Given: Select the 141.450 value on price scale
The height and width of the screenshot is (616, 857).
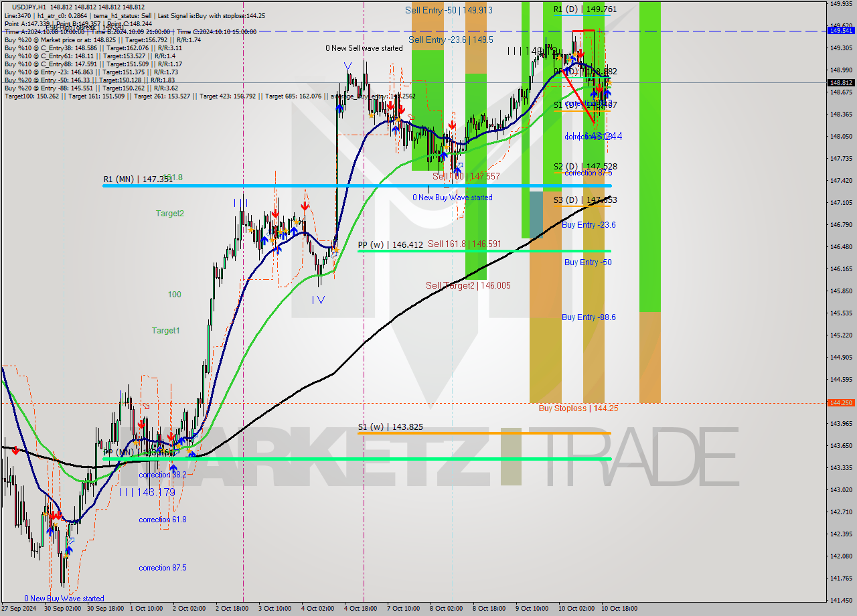Looking at the screenshot, I should click(841, 600).
